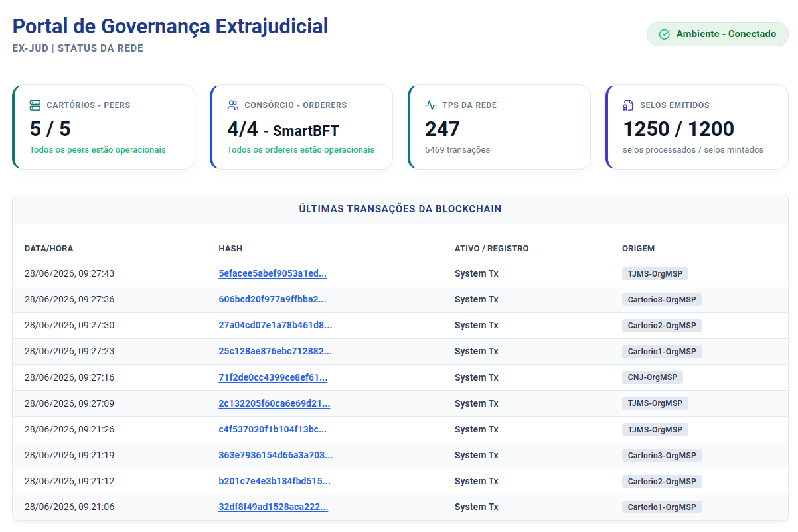View transaction b201c7e4e3b184fbd515...
798x532 pixels.
274,481
